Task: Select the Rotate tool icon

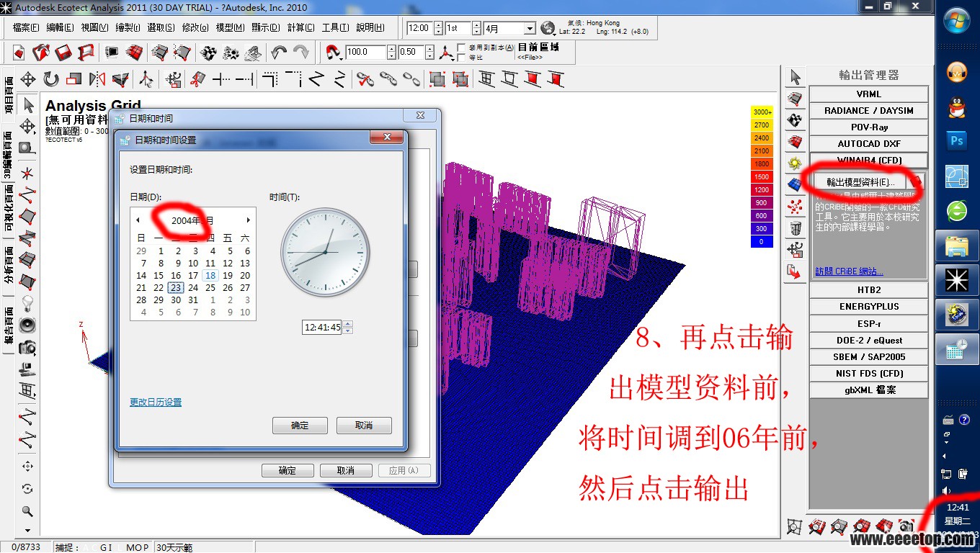Action: (51, 79)
